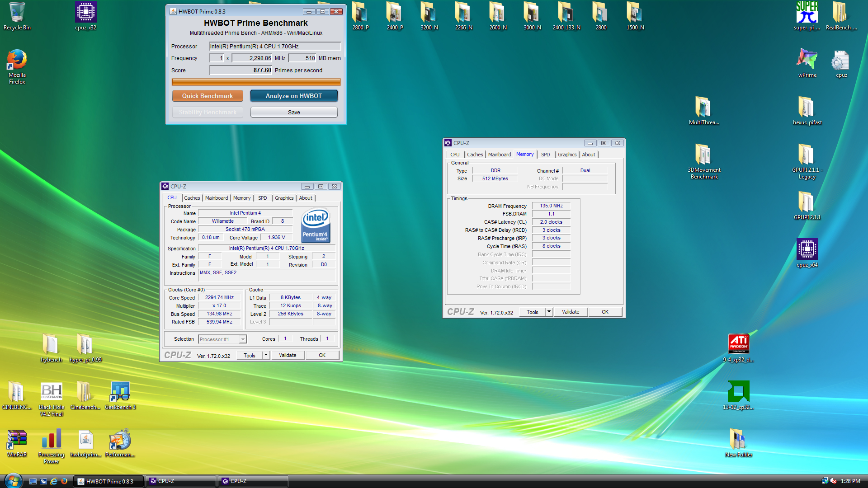Click the DRAM Frequency value 135.0 MHz
This screenshot has width=868, height=488.
pyautogui.click(x=551, y=206)
